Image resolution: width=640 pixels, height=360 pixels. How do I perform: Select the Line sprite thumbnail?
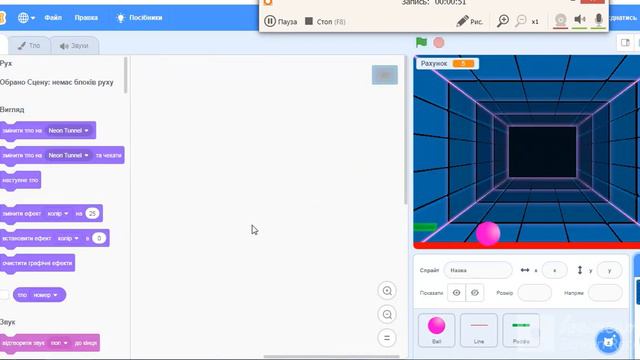[x=479, y=330]
